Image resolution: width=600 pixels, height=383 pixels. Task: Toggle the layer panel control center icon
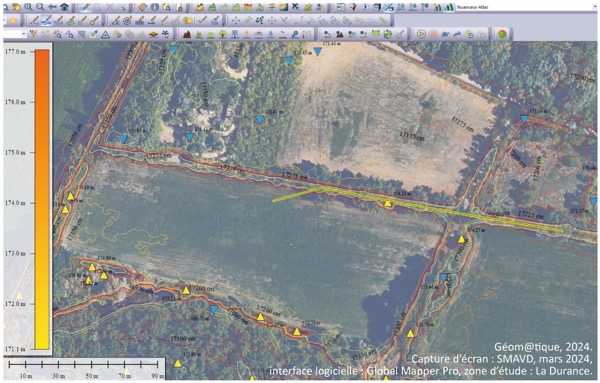(x=341, y=7)
